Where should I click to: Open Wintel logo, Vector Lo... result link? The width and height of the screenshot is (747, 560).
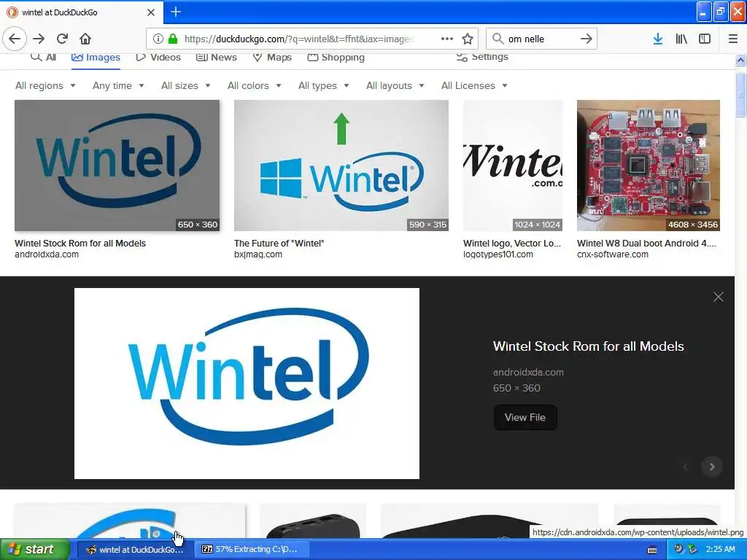pyautogui.click(x=512, y=244)
